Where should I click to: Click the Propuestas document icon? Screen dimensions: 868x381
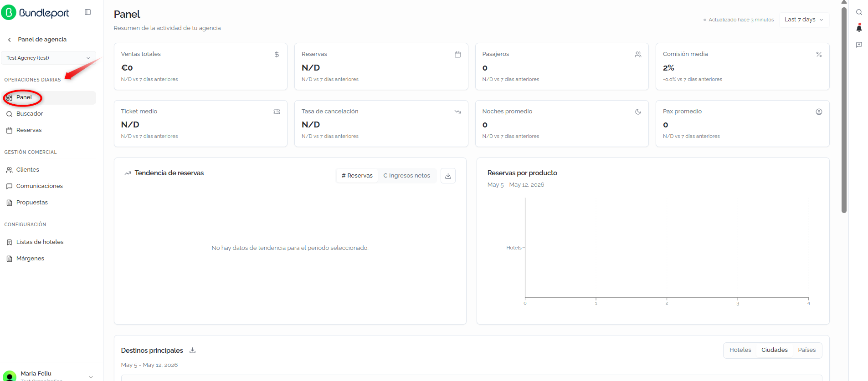click(9, 203)
